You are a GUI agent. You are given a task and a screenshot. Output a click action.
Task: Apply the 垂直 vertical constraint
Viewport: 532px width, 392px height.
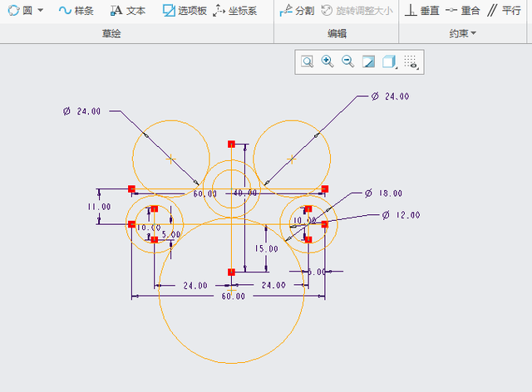(x=422, y=11)
